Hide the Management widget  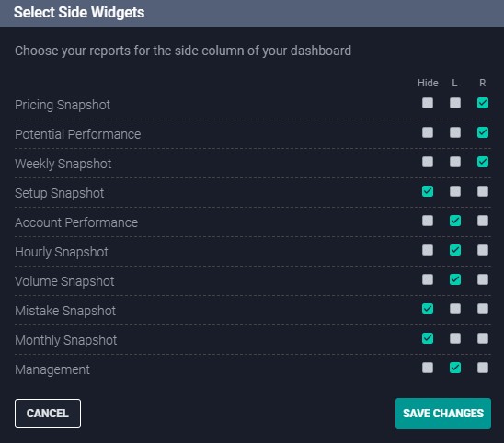428,368
